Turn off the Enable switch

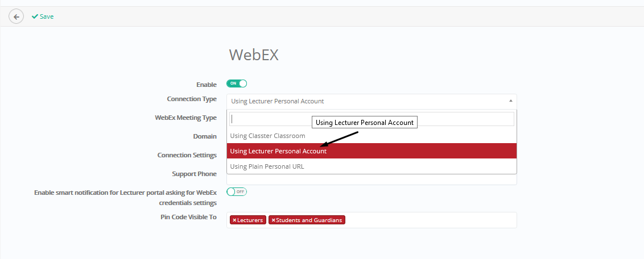pyautogui.click(x=237, y=83)
